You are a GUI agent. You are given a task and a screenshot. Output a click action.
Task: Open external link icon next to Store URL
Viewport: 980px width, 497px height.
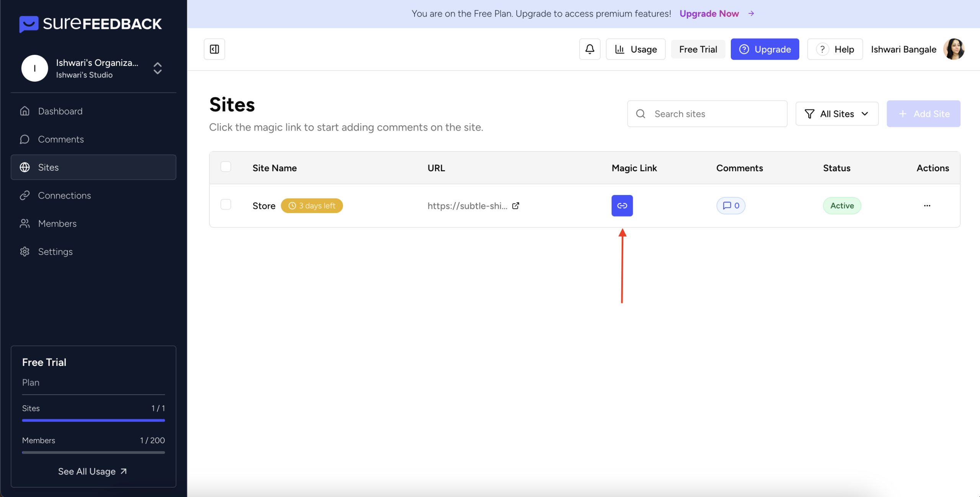click(516, 206)
